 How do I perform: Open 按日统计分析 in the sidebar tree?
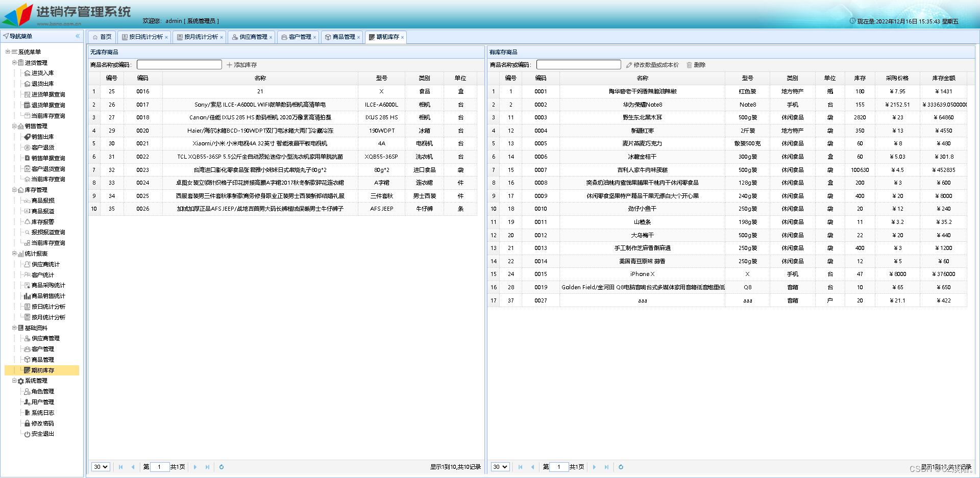[48, 307]
